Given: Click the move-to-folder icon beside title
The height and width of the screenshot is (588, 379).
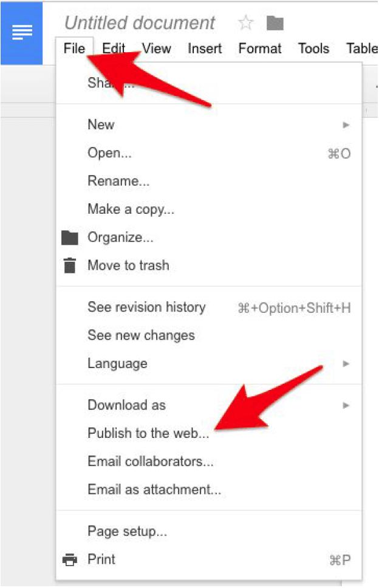Looking at the screenshot, I should click(x=275, y=23).
